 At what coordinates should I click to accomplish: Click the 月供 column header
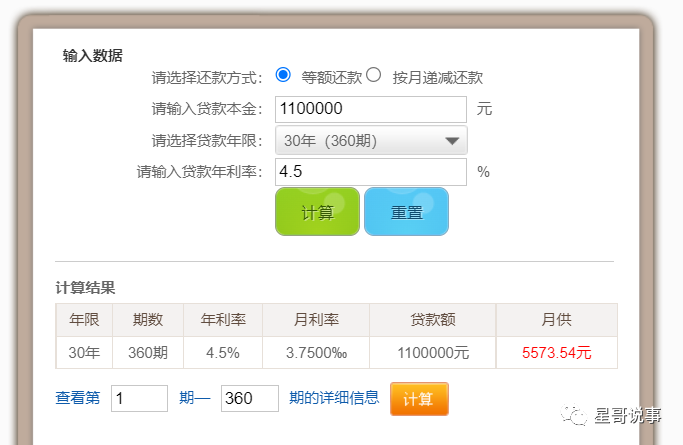pyautogui.click(x=557, y=320)
